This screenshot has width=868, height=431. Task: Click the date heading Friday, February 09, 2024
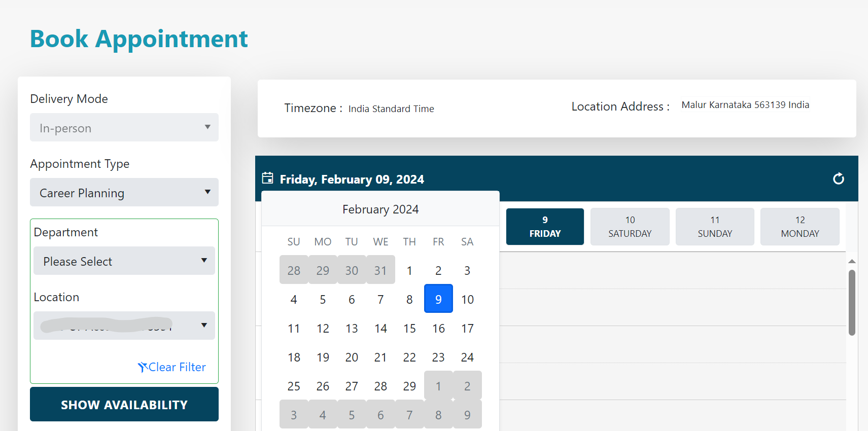[x=352, y=179]
